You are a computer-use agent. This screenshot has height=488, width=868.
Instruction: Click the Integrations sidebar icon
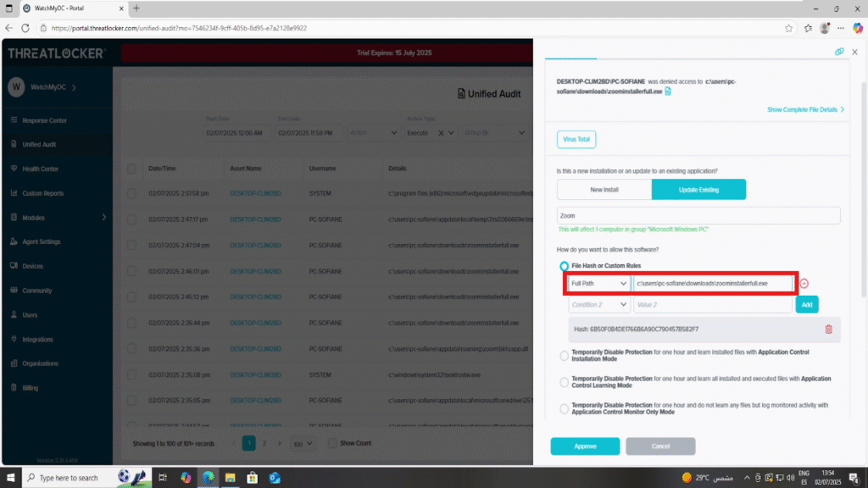tap(14, 339)
